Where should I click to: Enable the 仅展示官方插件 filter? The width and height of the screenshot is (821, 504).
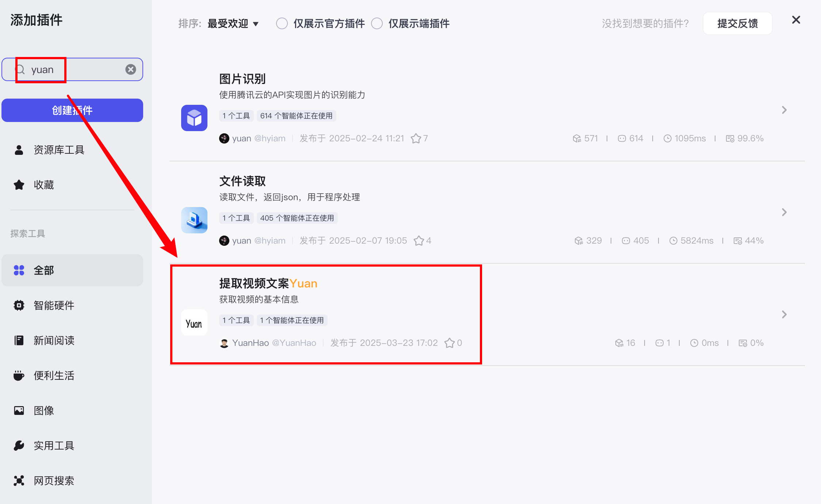[282, 23]
